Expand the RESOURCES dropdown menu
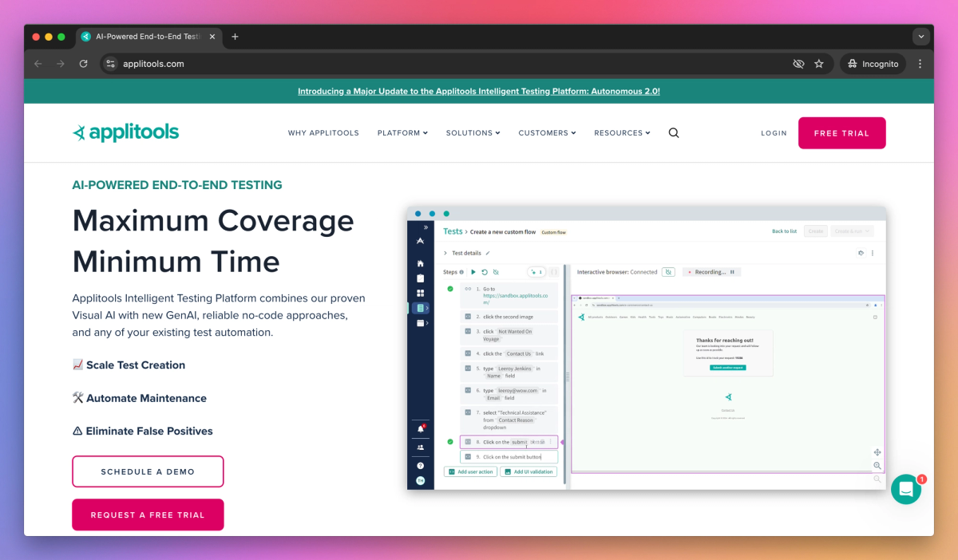The height and width of the screenshot is (560, 958). 622,133
